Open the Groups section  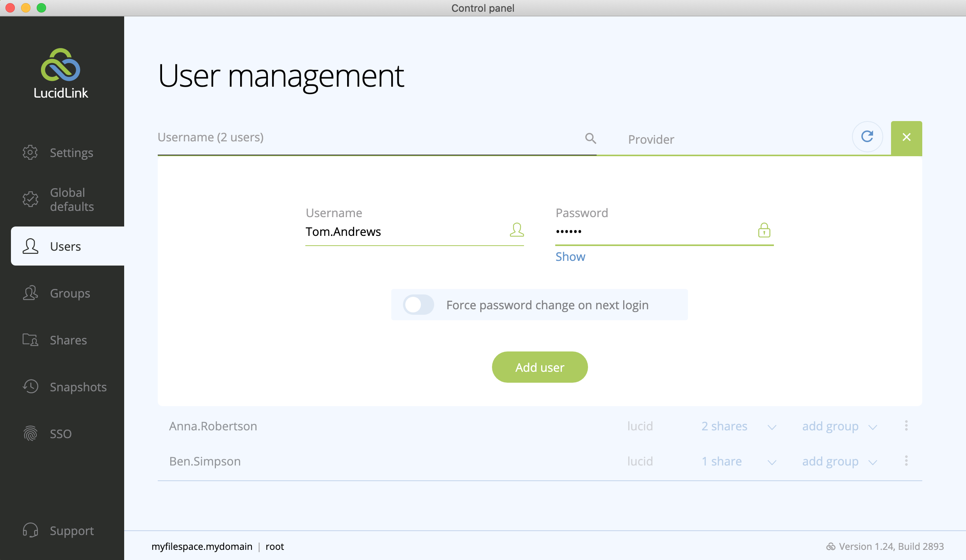click(70, 293)
